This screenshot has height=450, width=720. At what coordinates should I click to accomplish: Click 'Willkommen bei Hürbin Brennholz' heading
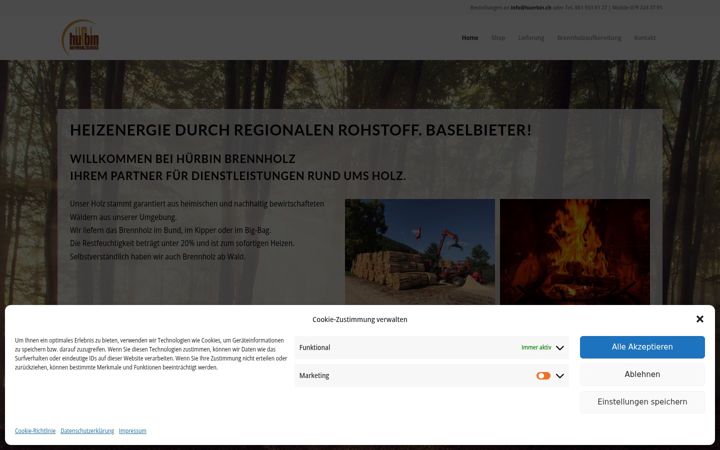click(182, 159)
